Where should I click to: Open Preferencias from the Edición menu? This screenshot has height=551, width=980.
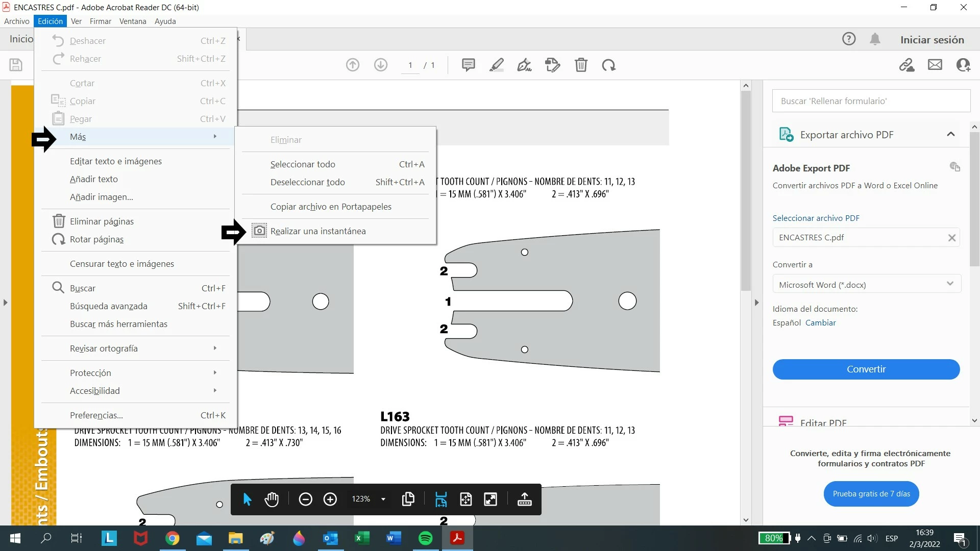(x=96, y=415)
